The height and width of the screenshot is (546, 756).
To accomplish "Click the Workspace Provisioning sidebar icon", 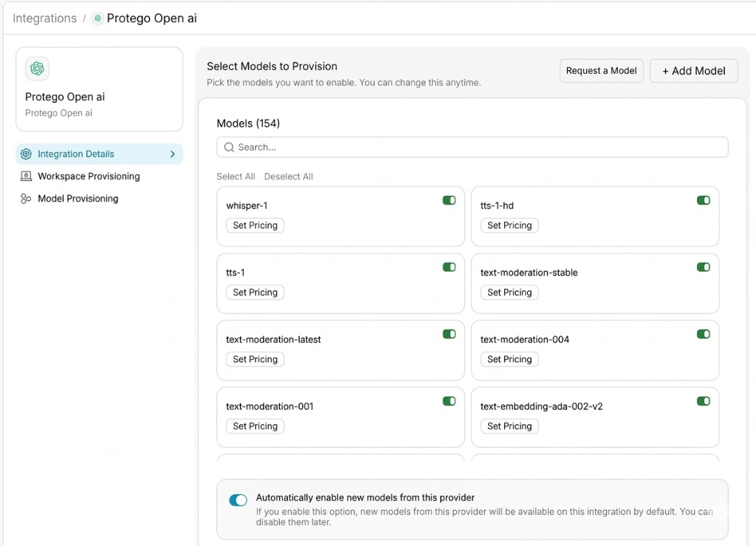I will tap(26, 176).
